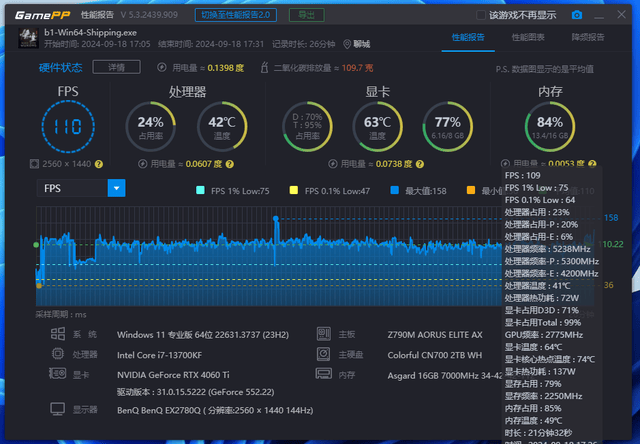Click the main hard disk icon beside 主硬盘
Screen dimensions: 640x444
pos(322,355)
